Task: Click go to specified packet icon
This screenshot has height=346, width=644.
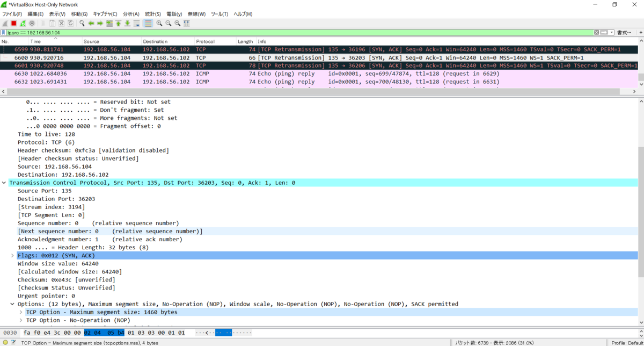Action: [109, 24]
